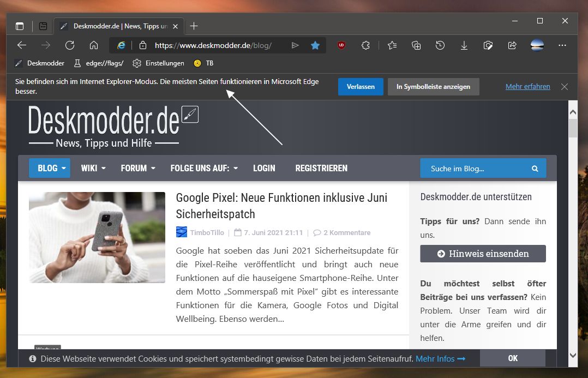
Task: Accept cookies with the OK button
Action: (x=513, y=358)
